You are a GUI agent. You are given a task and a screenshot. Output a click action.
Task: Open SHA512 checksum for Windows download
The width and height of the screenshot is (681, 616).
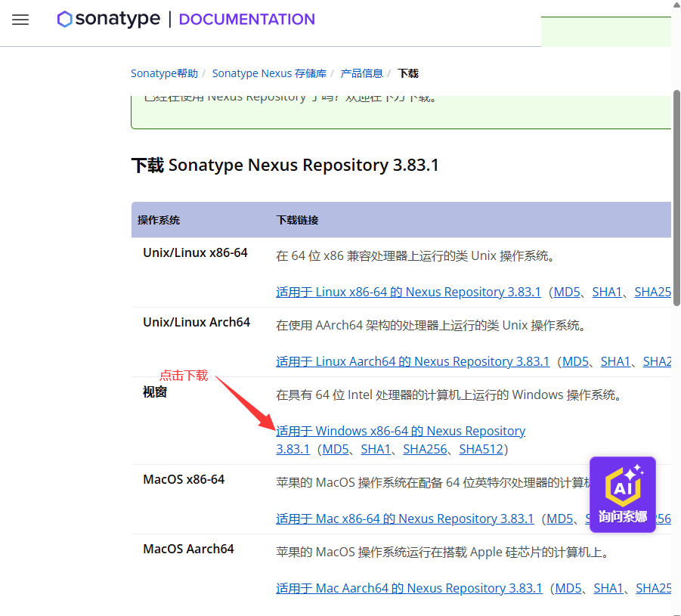481,449
